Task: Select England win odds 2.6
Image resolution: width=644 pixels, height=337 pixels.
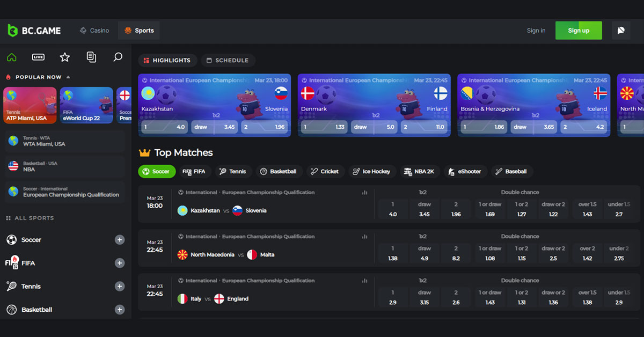Action: 456,297
